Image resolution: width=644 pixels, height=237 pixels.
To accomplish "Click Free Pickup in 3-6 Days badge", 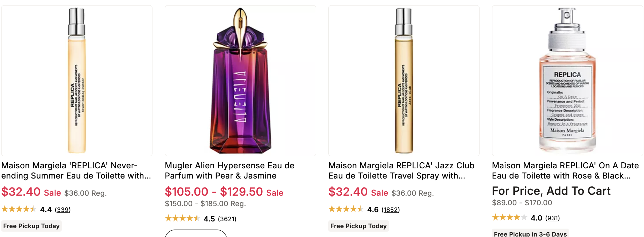I will [530, 234].
